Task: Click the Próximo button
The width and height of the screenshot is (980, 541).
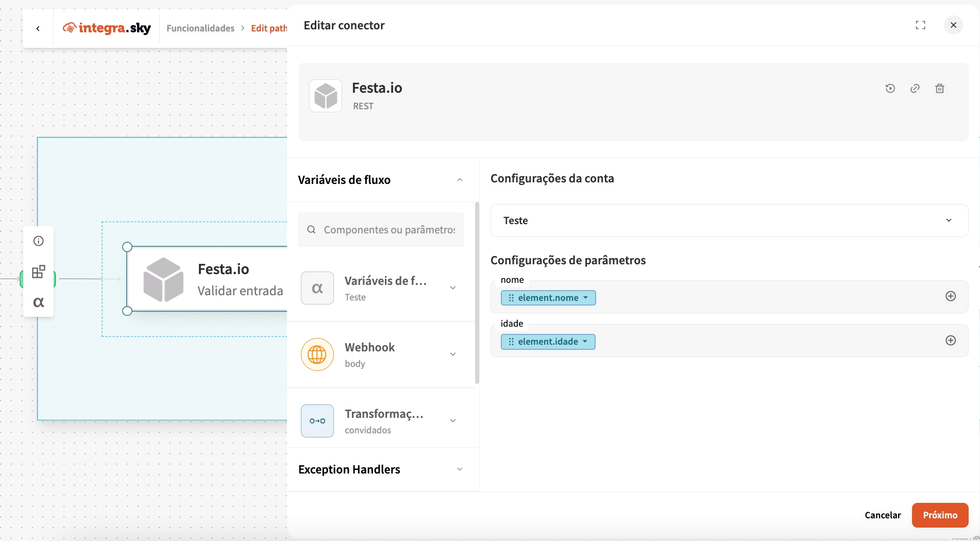Action: (940, 515)
